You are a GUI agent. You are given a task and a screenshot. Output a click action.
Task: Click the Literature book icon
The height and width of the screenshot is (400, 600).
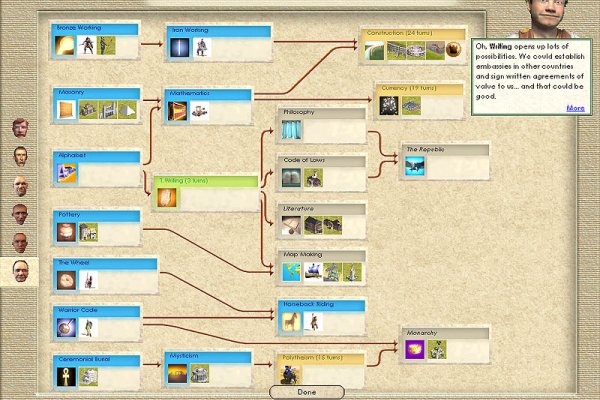tap(291, 225)
